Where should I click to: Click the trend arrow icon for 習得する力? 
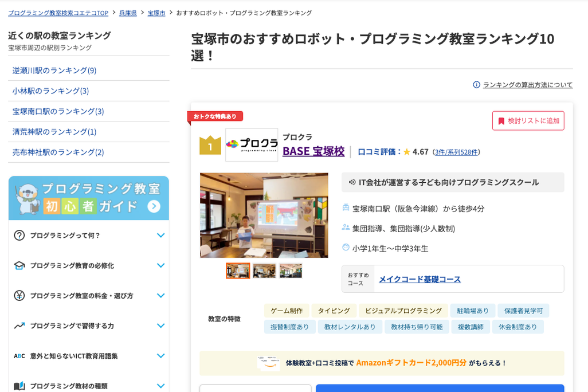(x=19, y=326)
